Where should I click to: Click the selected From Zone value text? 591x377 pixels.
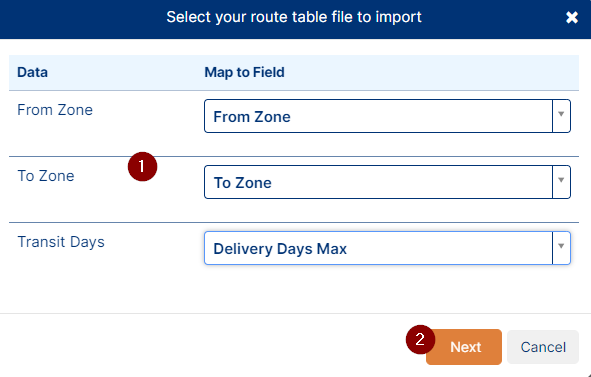[x=252, y=117]
